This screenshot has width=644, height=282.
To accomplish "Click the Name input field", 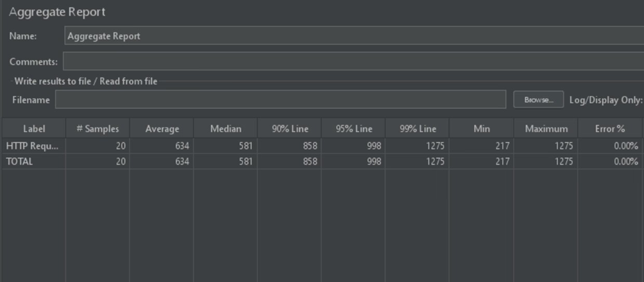I will (353, 36).
